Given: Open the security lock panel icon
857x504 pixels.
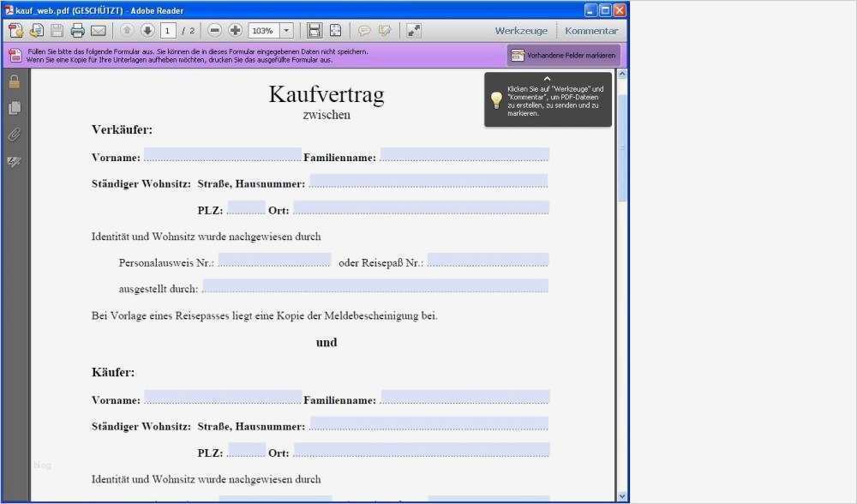Looking at the screenshot, I should click(x=15, y=81).
